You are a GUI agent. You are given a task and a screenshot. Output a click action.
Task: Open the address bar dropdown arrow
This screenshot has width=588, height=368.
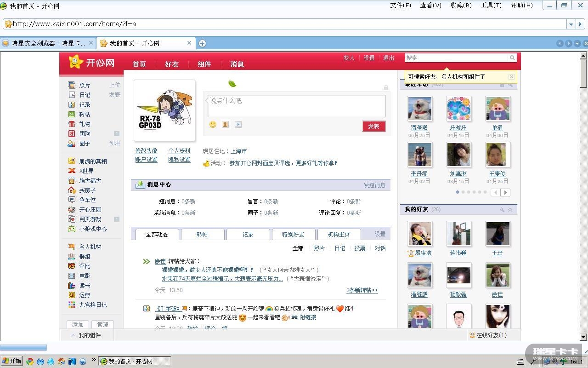[x=571, y=24]
